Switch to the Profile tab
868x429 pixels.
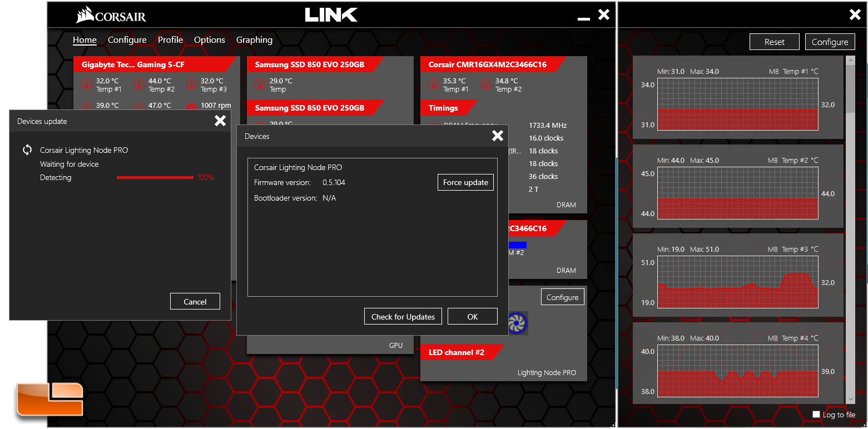tap(170, 40)
